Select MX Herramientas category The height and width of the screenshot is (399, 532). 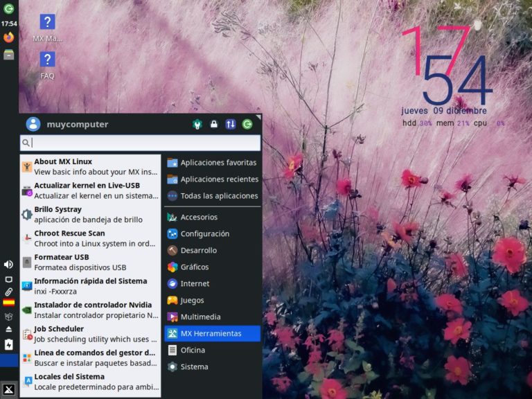point(213,333)
